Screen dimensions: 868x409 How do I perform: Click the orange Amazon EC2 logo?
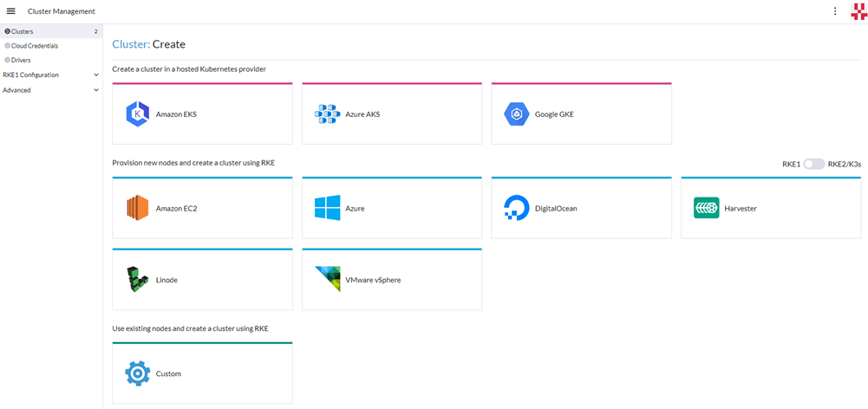click(137, 209)
